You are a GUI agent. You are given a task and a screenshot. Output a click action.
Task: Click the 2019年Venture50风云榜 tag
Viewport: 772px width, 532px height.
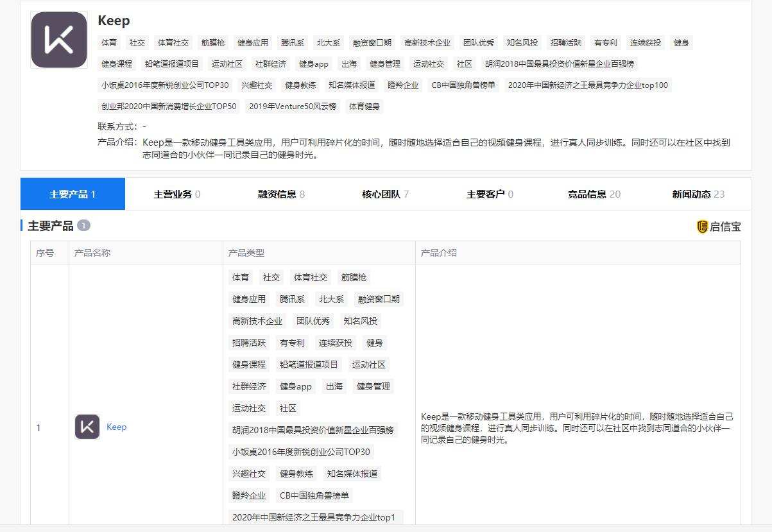pyautogui.click(x=293, y=107)
